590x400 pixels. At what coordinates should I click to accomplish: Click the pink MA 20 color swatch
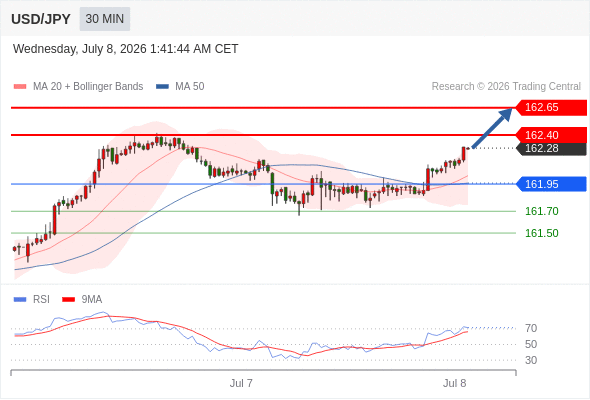pos(20,87)
